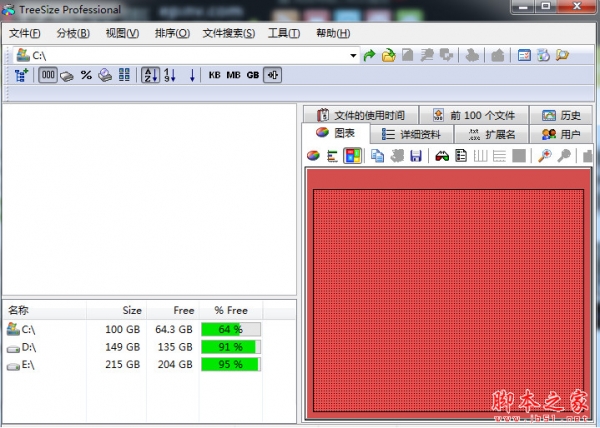Toggle the 000 size display mode
Image resolution: width=600 pixels, height=428 pixels.
coord(48,75)
